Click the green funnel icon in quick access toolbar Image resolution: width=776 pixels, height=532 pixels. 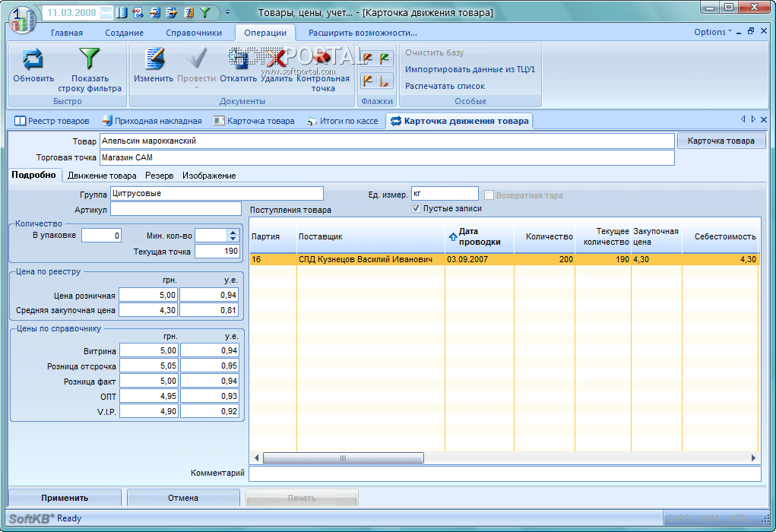pyautogui.click(x=205, y=13)
